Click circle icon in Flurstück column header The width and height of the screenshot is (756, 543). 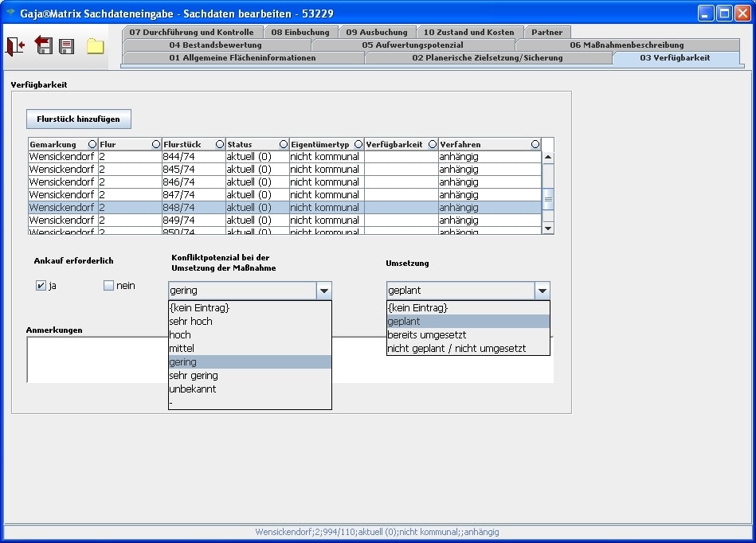pyautogui.click(x=220, y=144)
